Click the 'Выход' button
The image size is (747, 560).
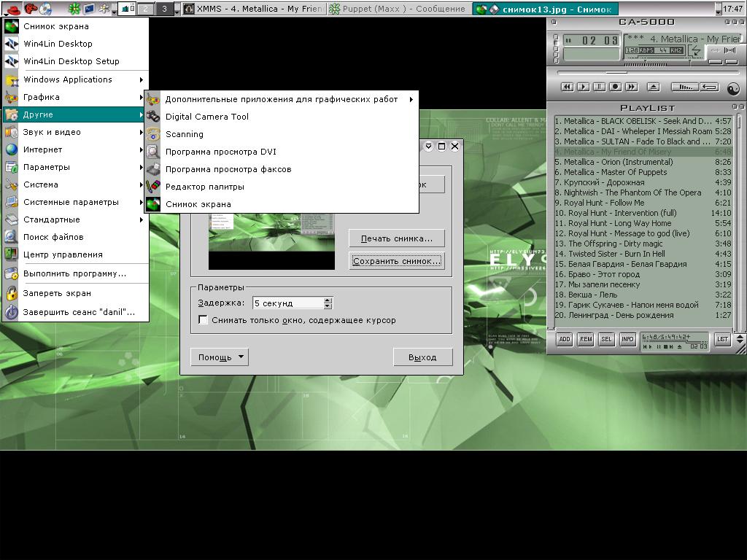coord(422,357)
